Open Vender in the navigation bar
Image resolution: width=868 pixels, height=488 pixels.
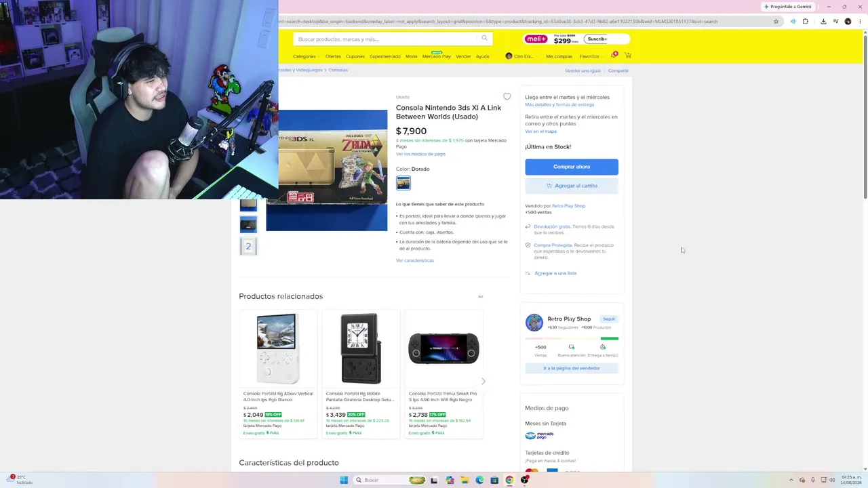click(463, 56)
